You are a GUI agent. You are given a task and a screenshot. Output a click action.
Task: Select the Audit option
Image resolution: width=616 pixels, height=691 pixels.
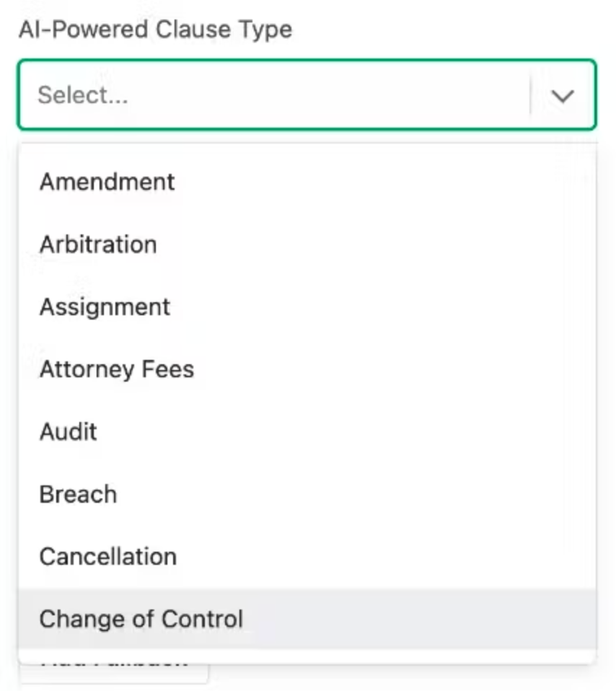(307, 431)
